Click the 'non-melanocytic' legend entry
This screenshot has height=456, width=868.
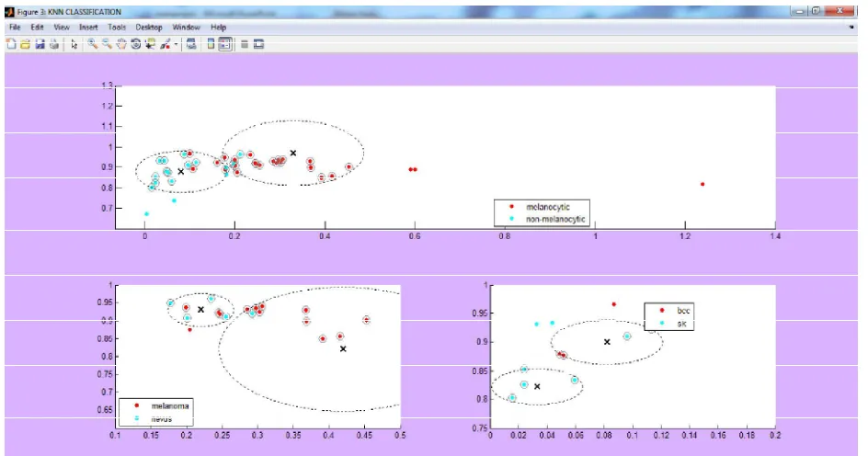pyautogui.click(x=555, y=219)
